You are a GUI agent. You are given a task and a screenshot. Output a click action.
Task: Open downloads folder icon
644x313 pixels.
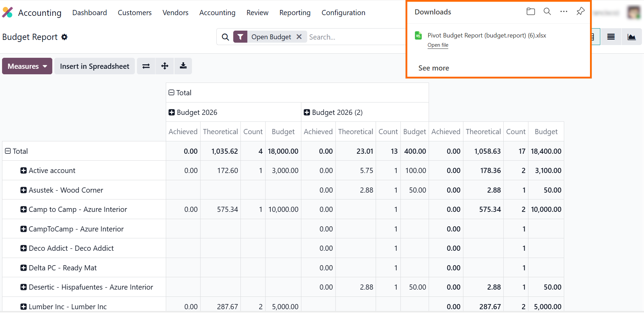[x=530, y=12]
